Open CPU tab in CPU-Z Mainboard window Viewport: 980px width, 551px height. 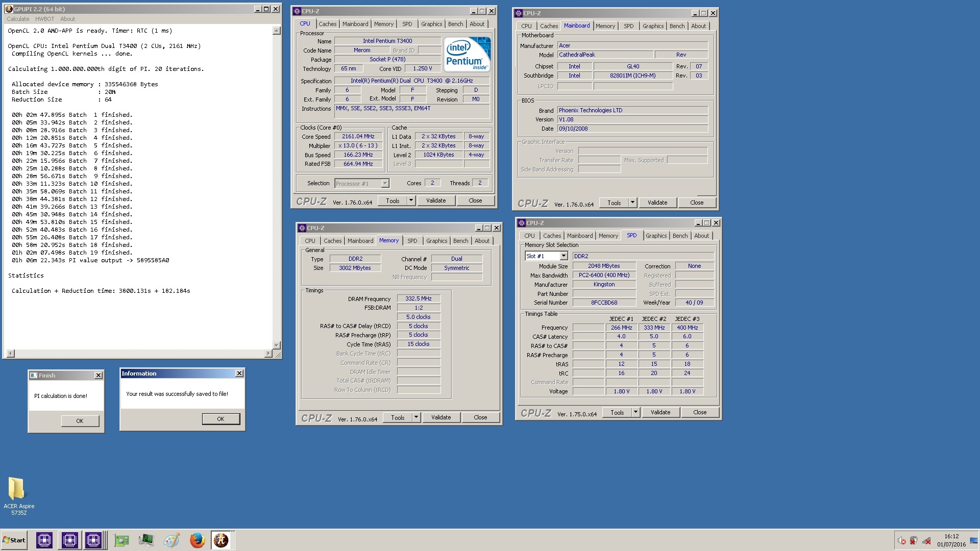click(x=526, y=26)
